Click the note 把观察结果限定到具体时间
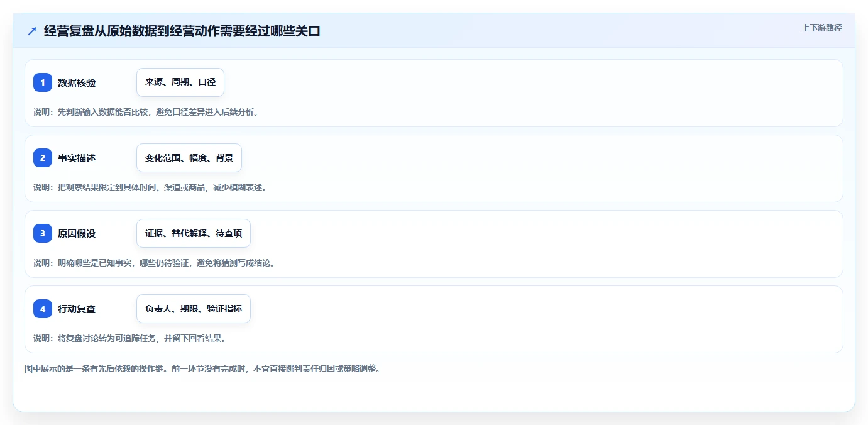 pyautogui.click(x=107, y=187)
